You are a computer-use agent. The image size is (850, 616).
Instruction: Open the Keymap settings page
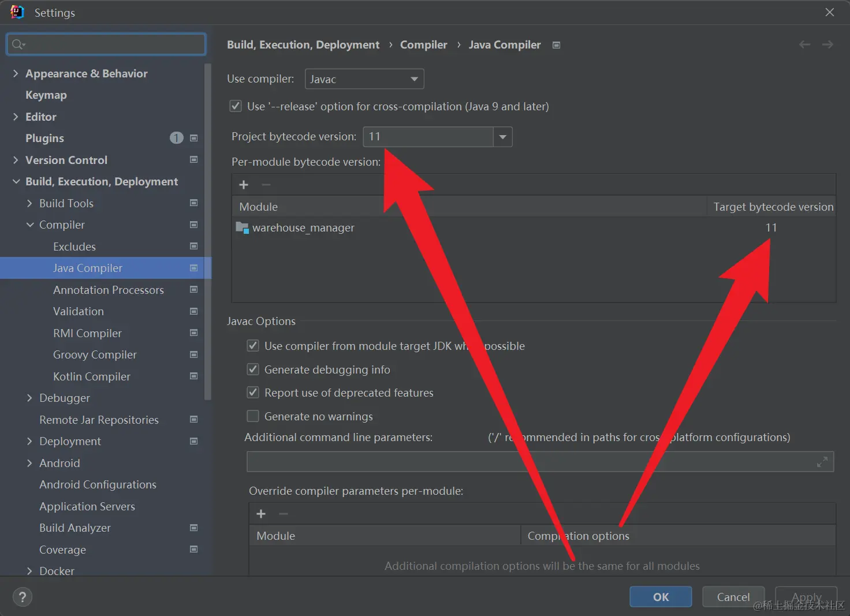tap(46, 95)
